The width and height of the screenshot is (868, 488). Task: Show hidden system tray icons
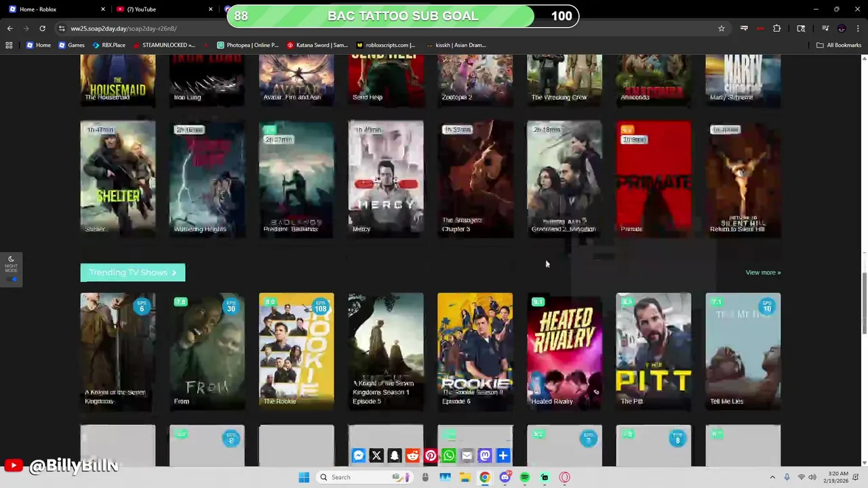tap(772, 477)
